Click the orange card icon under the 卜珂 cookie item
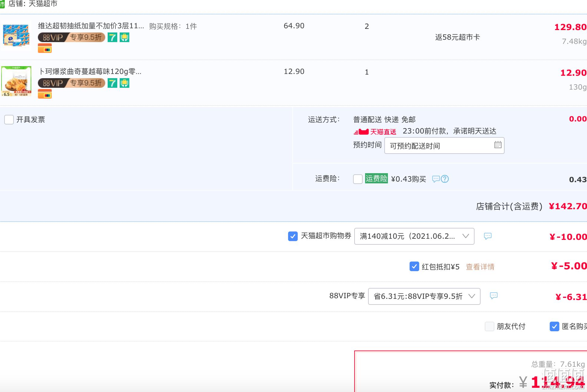 click(x=45, y=94)
